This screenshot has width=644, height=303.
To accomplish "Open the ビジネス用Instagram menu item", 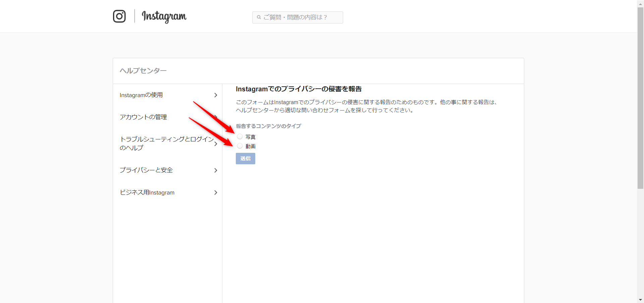I will tap(168, 192).
